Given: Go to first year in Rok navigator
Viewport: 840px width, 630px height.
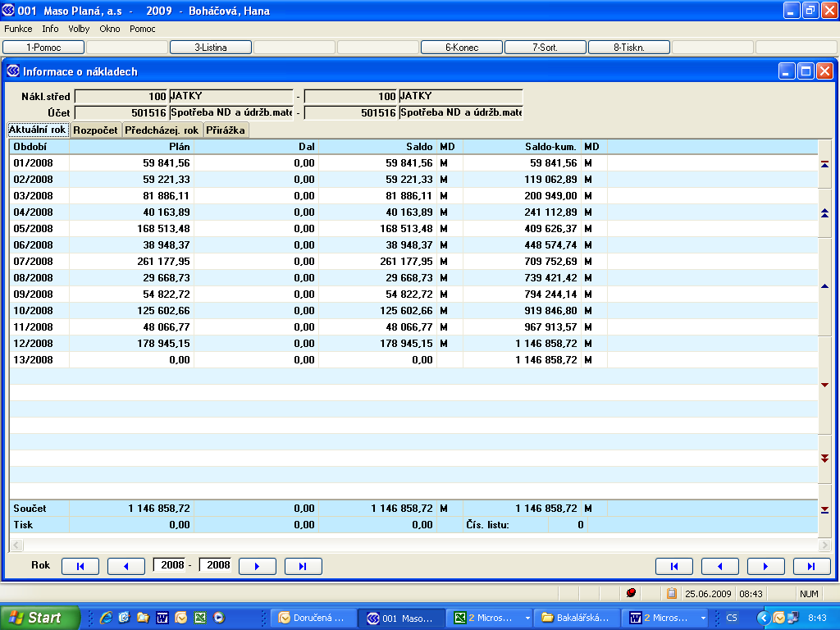Looking at the screenshot, I should [80, 566].
